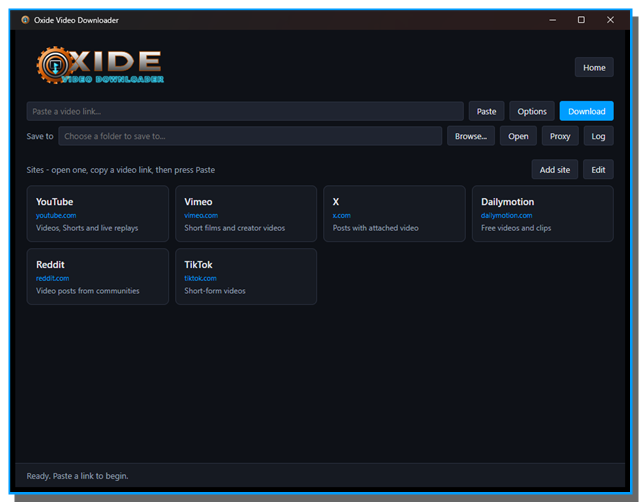
Task: Close the Oxide Video Downloader window
Action: tap(610, 20)
